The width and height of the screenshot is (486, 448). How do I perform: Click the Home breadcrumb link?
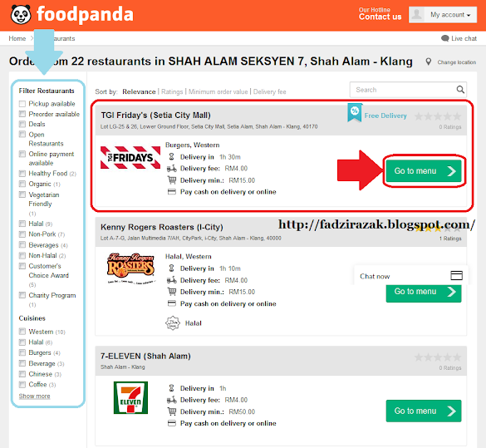17,38
